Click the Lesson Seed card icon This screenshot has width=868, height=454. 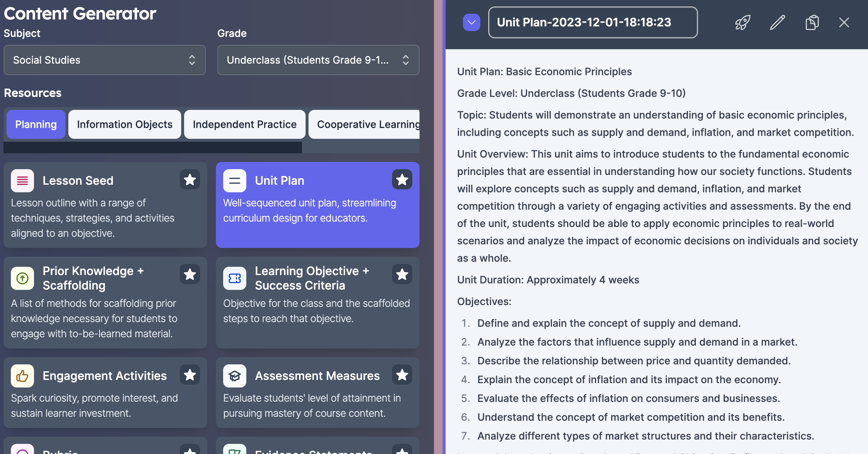point(22,180)
